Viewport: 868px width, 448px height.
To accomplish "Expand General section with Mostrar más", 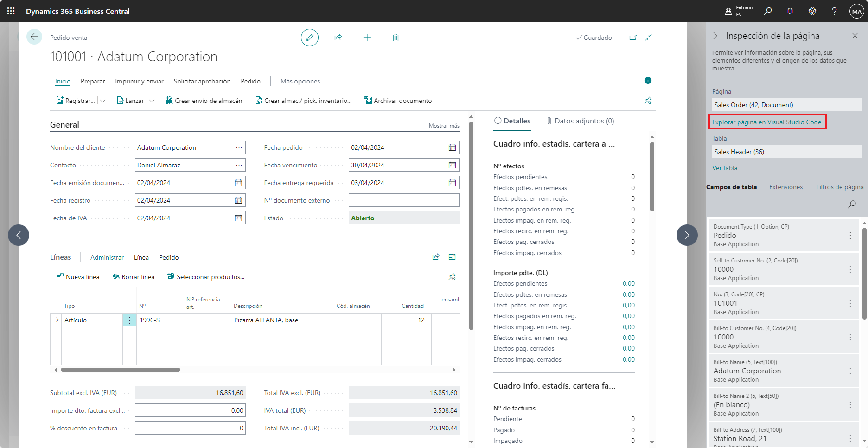I will 444,126.
